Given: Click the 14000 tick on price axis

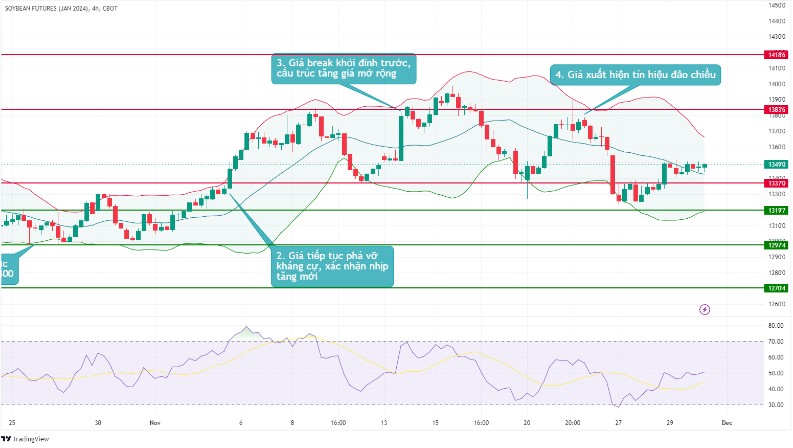Looking at the screenshot, I should tap(776, 84).
